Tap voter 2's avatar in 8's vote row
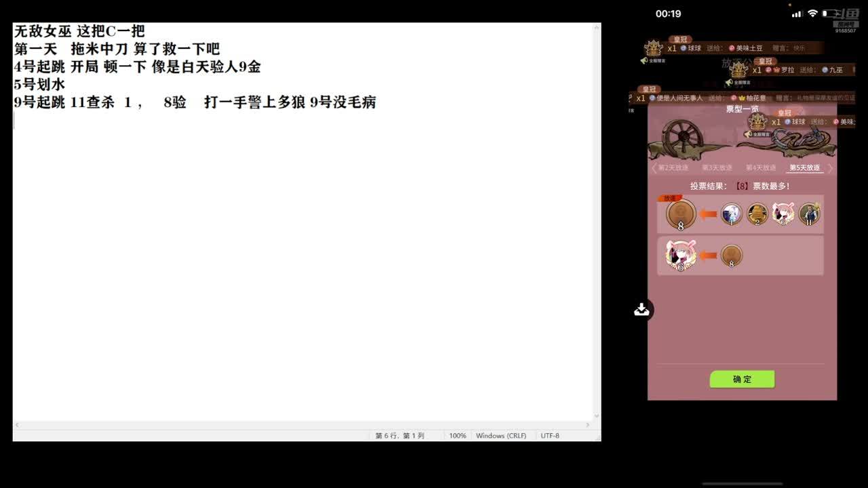868x488 pixels. (x=757, y=214)
